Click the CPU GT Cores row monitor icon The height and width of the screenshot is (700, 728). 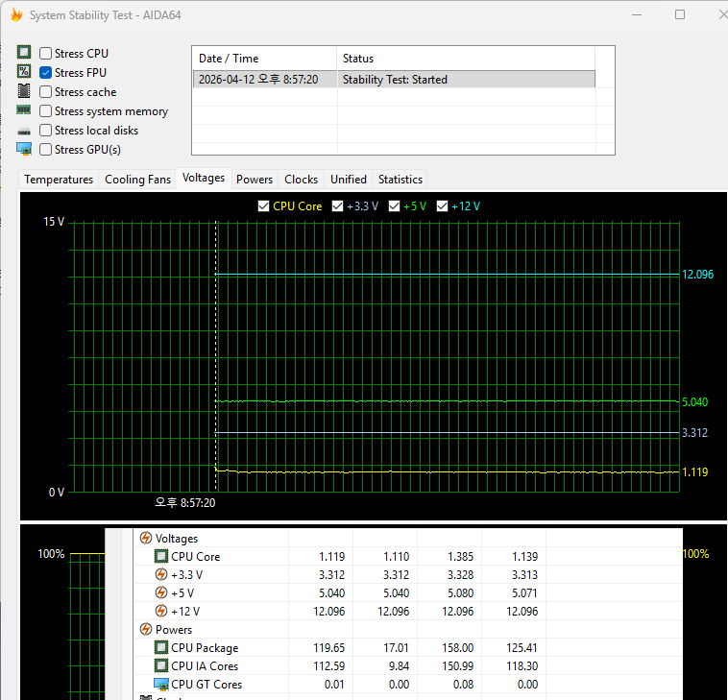click(160, 684)
